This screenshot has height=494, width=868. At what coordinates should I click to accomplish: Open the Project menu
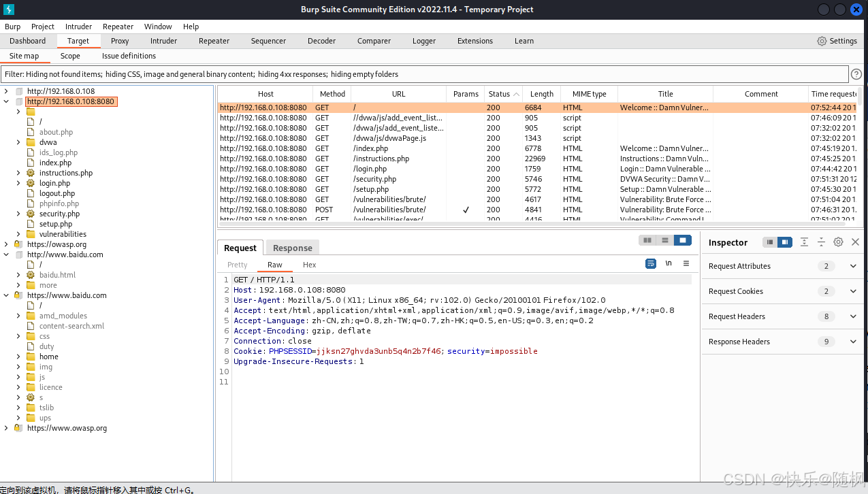(43, 27)
